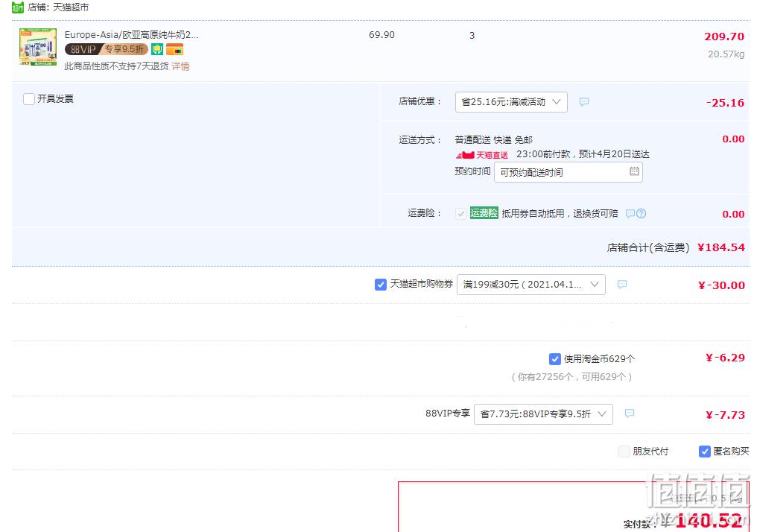Click the 普通配送 快递 免邮 shipping text
The height and width of the screenshot is (532, 757).
click(493, 140)
